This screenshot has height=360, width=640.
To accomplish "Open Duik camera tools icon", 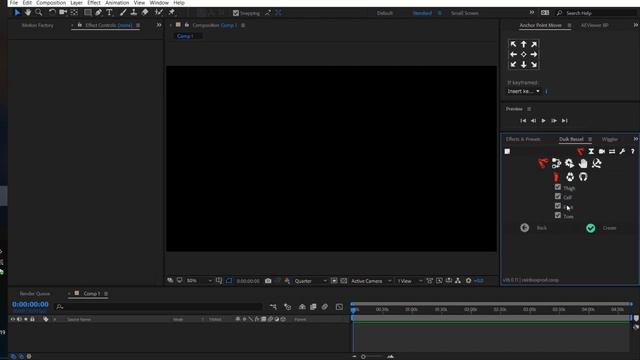I will (602, 151).
